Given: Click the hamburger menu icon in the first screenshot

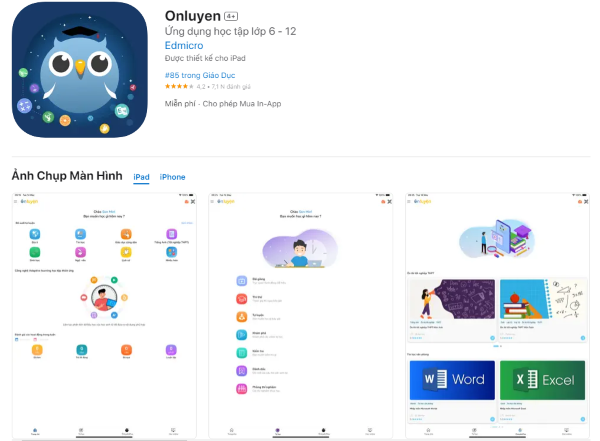Looking at the screenshot, I should 16,201.
